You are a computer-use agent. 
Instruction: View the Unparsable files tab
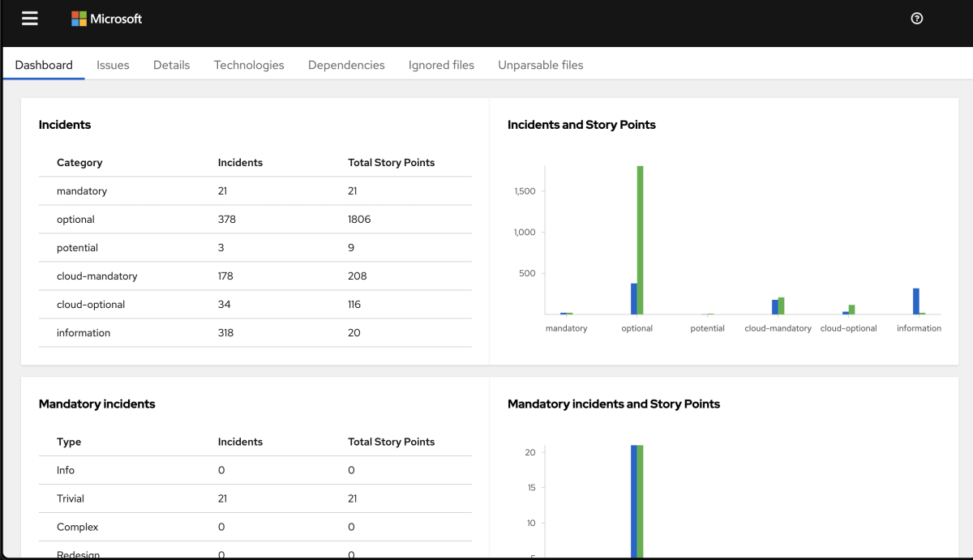click(541, 65)
